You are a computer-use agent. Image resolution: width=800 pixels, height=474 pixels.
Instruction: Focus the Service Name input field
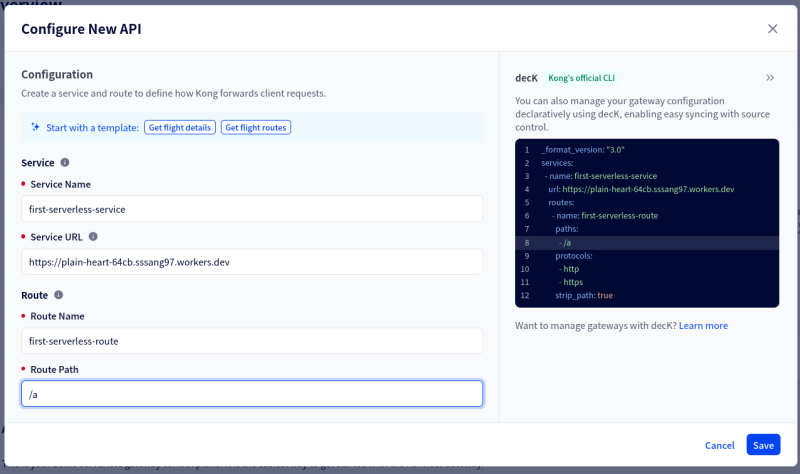tap(252, 209)
